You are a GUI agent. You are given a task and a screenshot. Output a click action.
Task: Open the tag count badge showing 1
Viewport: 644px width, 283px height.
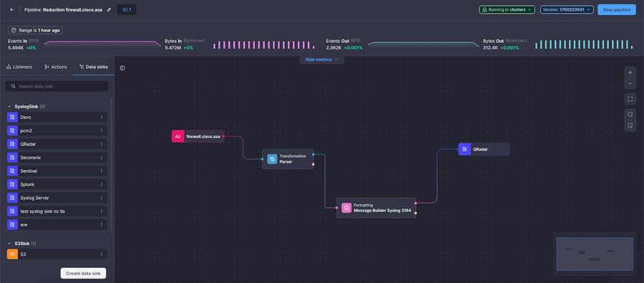127,9
